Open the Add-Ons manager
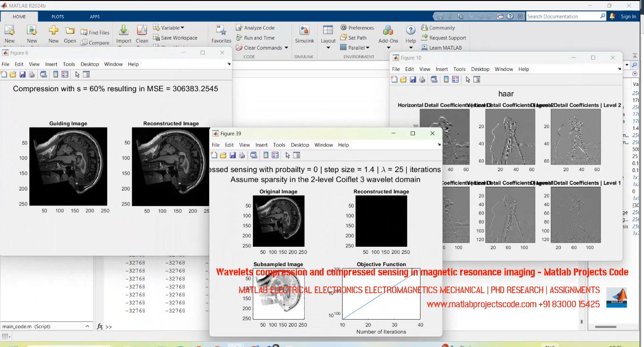The image size is (644, 347). tap(388, 35)
